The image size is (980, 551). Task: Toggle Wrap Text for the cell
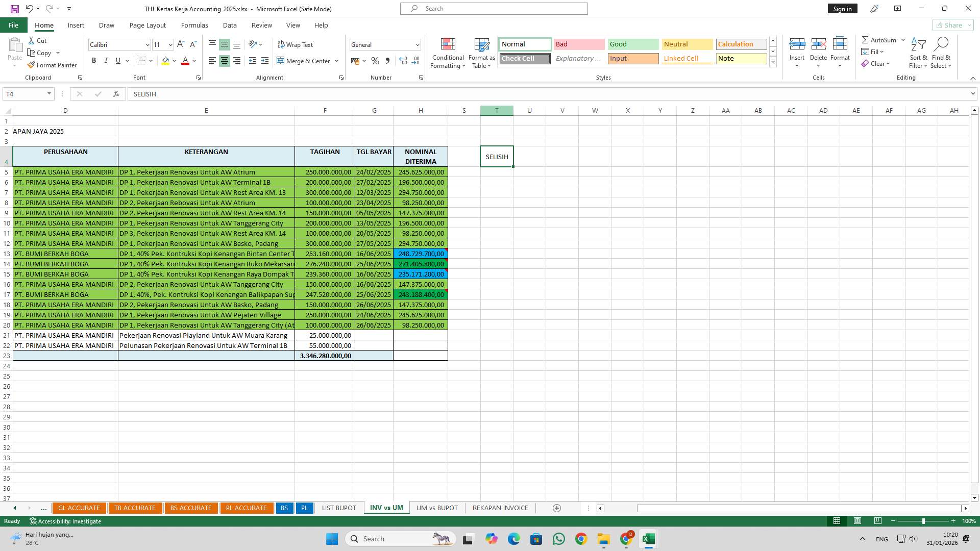point(295,45)
